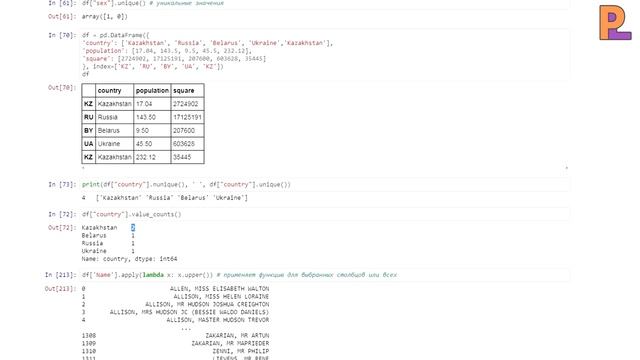The image size is (640, 360).
Task: Click the In [213]: cell prompt
Action: [60, 275]
